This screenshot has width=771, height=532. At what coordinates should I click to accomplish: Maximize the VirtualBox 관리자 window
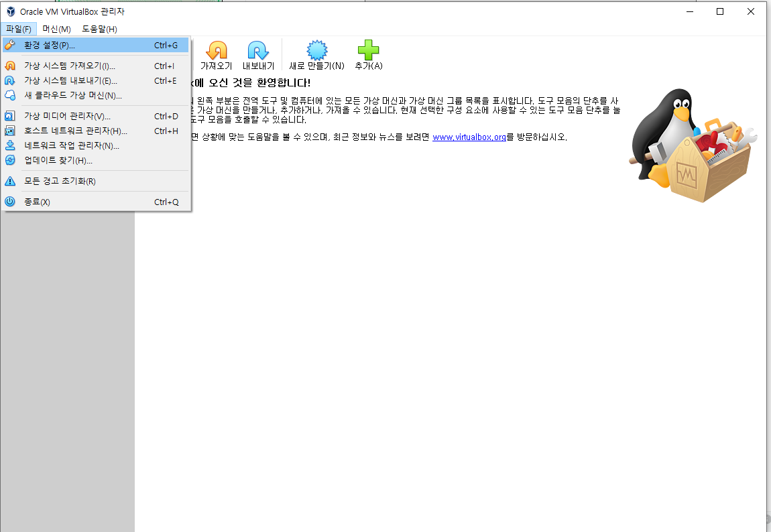click(x=720, y=11)
